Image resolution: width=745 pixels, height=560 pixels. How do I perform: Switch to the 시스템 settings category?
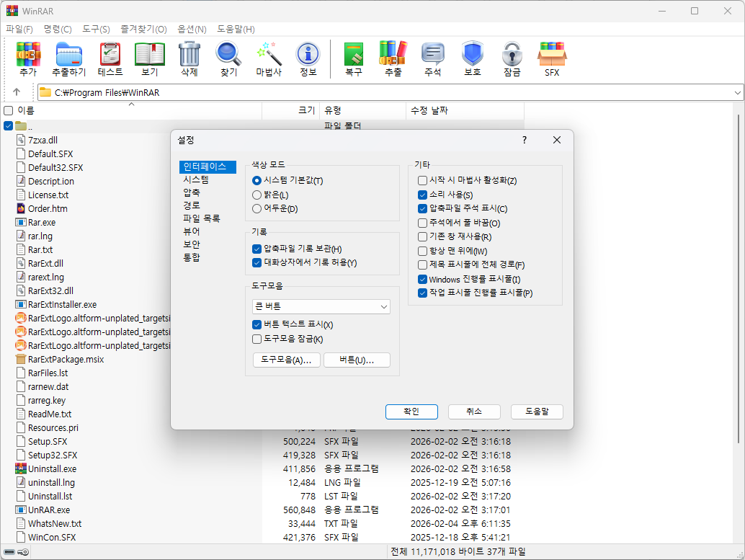click(x=196, y=179)
